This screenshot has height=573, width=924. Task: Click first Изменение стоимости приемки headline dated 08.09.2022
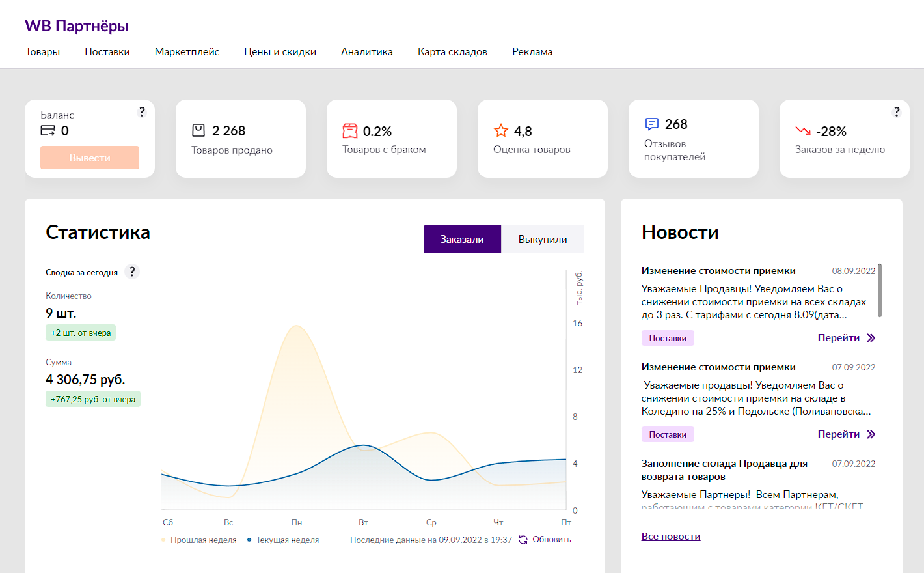[x=718, y=271]
